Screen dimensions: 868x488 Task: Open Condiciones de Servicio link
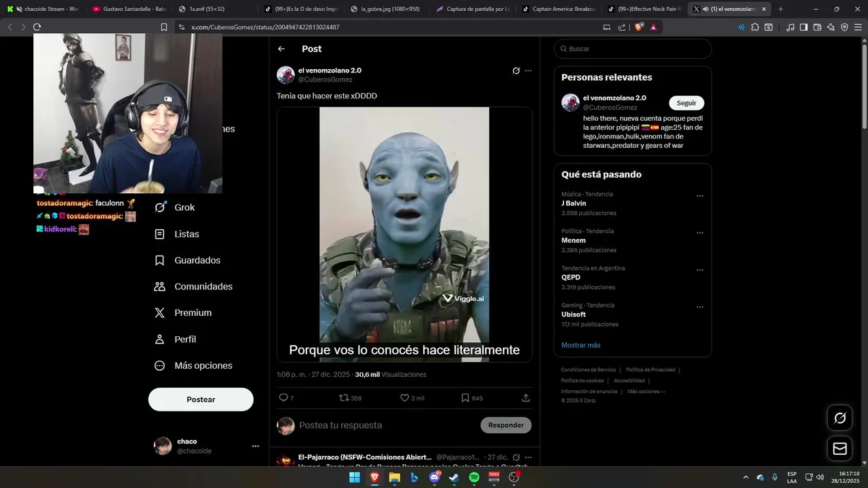click(588, 369)
